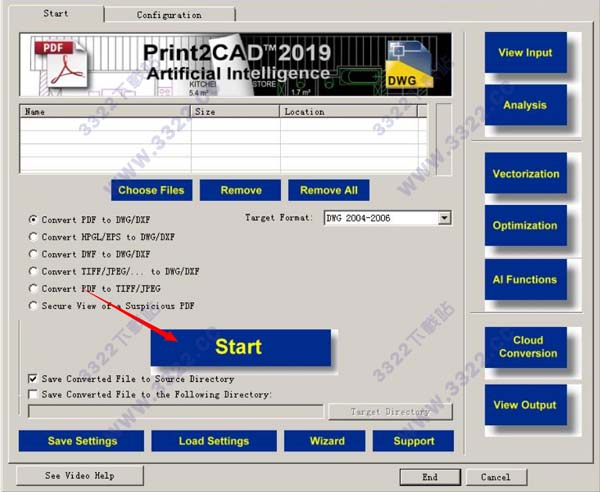Sort file list by Size column

pos(235,111)
